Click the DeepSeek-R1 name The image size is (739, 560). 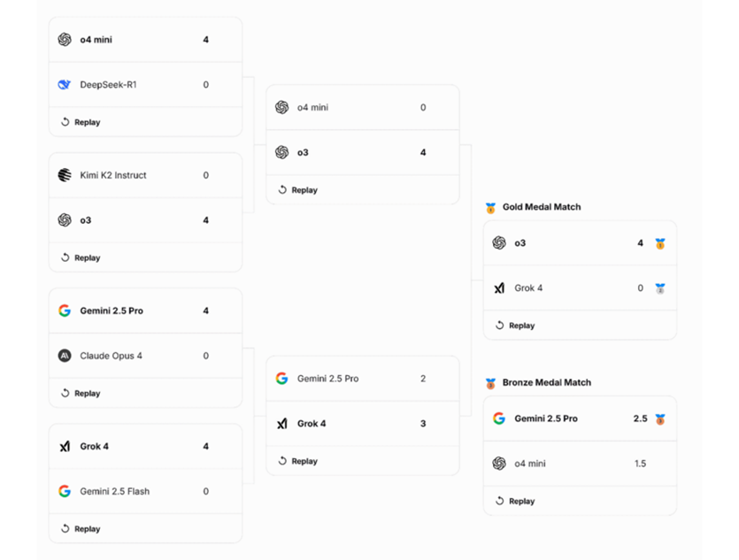[x=108, y=85]
